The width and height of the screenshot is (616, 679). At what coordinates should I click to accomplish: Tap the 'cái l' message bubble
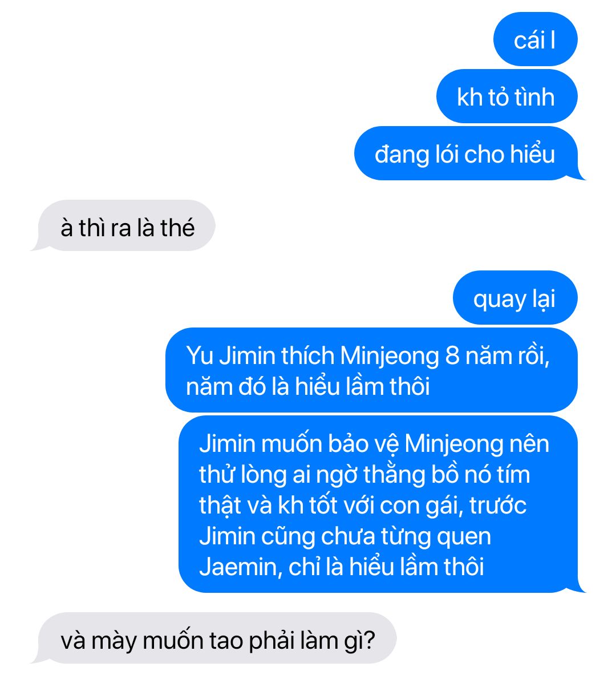pyautogui.click(x=535, y=39)
